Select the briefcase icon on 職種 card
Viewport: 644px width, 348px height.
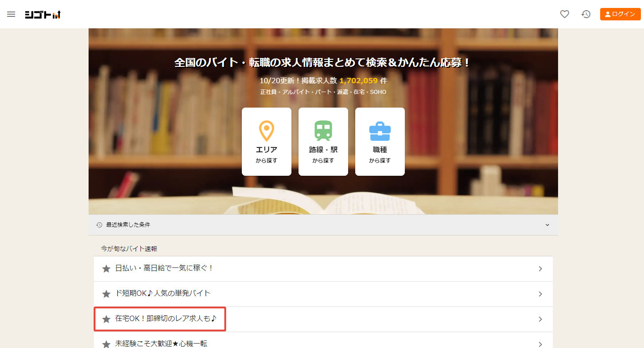point(380,131)
